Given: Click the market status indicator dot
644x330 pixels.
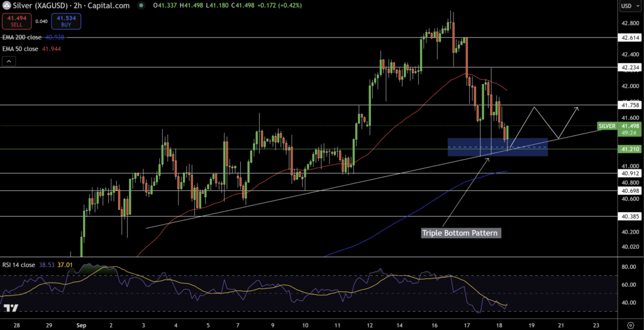Looking at the screenshot, I should [x=138, y=6].
